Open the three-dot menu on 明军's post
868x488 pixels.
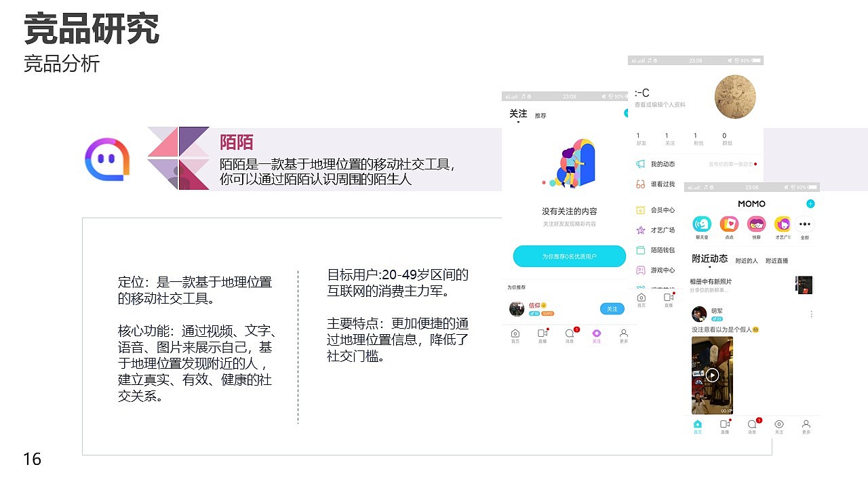[x=811, y=314]
